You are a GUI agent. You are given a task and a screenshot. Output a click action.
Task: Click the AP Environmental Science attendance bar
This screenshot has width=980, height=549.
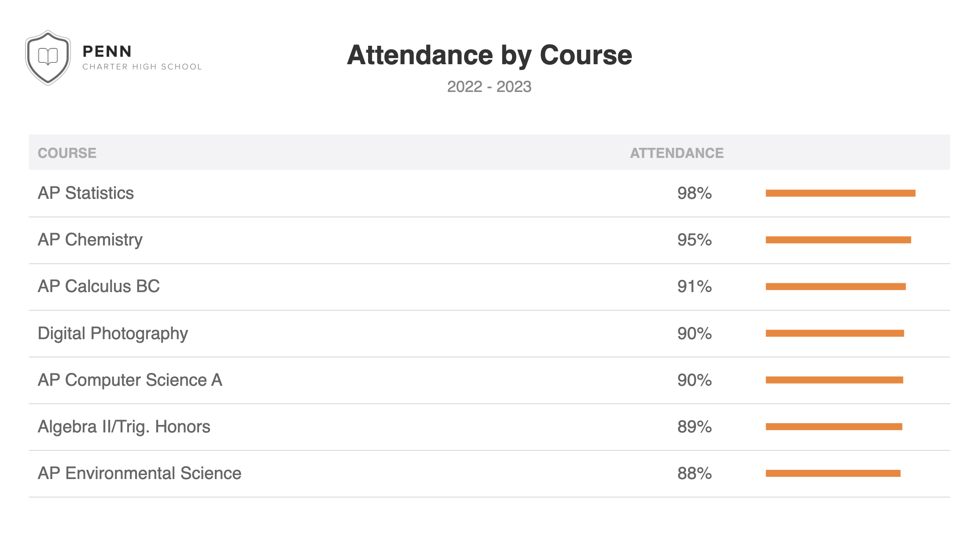833,473
